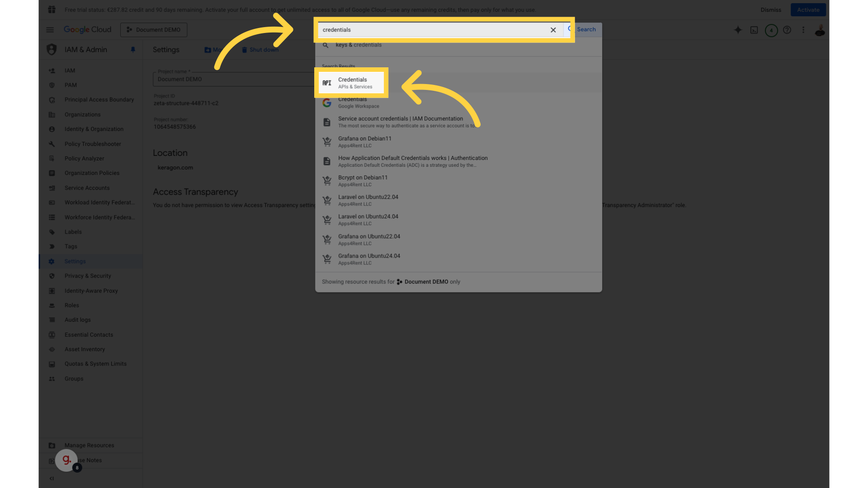
Task: Open Principal Access Boundary sidebar item
Action: pos(90,99)
